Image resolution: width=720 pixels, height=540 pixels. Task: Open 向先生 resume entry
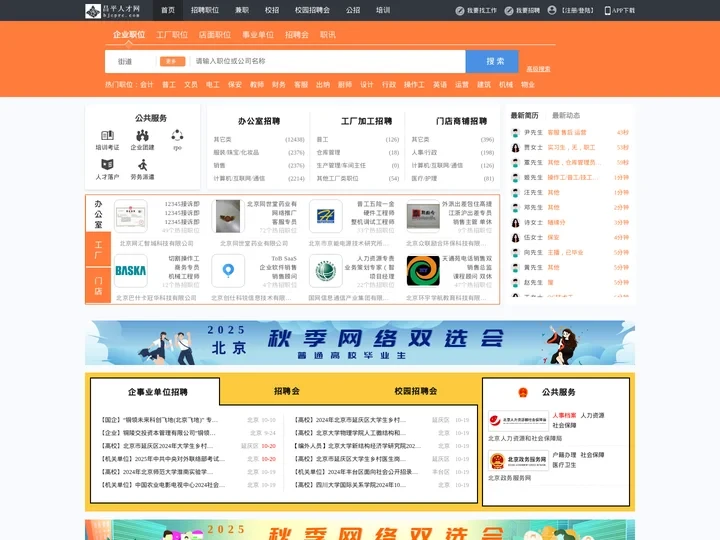[570, 253]
